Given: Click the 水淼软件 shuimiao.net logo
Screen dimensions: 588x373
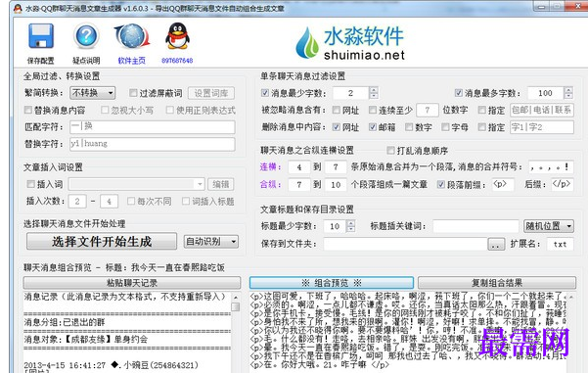Looking at the screenshot, I should 350,43.
